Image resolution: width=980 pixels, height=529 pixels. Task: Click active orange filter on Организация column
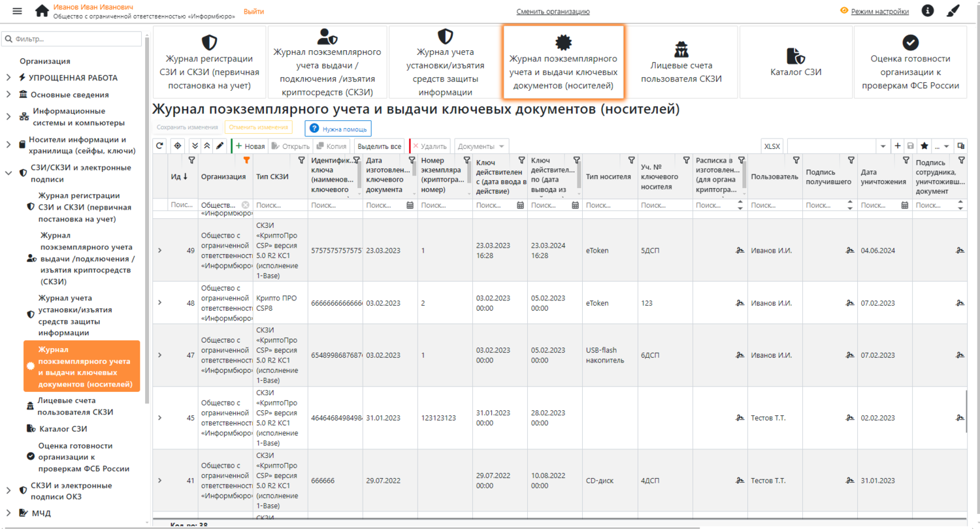pyautogui.click(x=246, y=160)
